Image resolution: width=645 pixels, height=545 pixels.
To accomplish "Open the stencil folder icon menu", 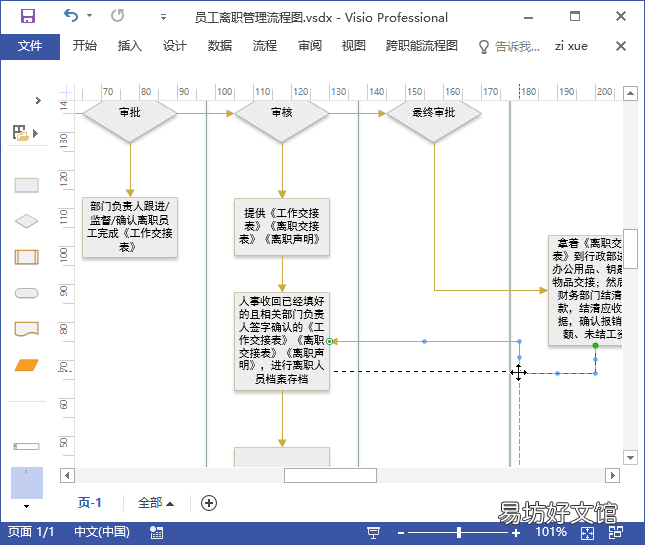I will pos(25,133).
